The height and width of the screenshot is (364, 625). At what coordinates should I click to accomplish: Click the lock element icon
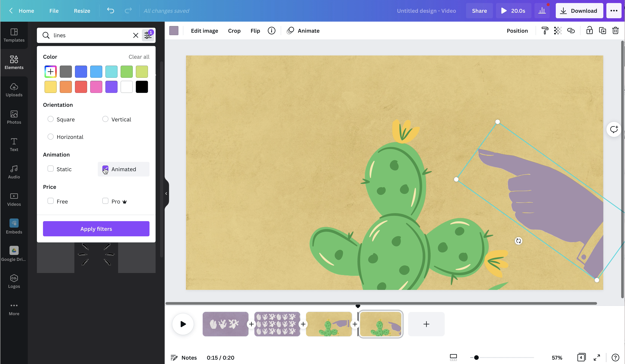pyautogui.click(x=589, y=31)
